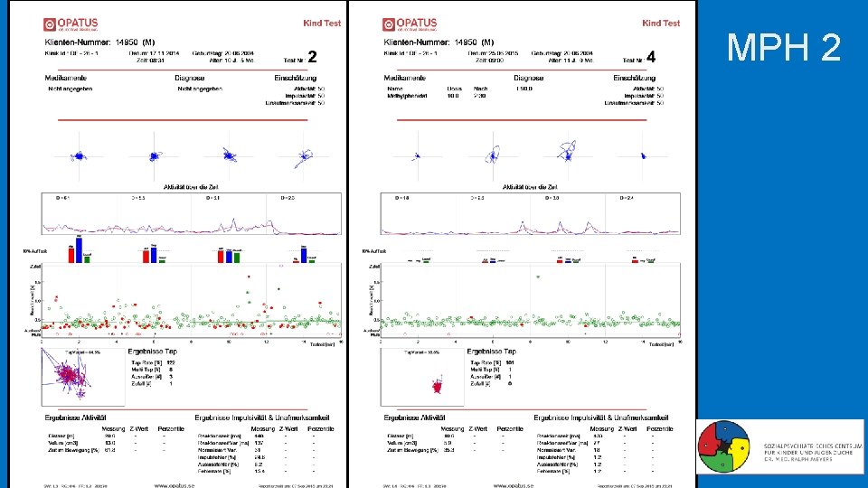Click the 'Tap Rate [%]' row on the Test 2 report

point(153,363)
